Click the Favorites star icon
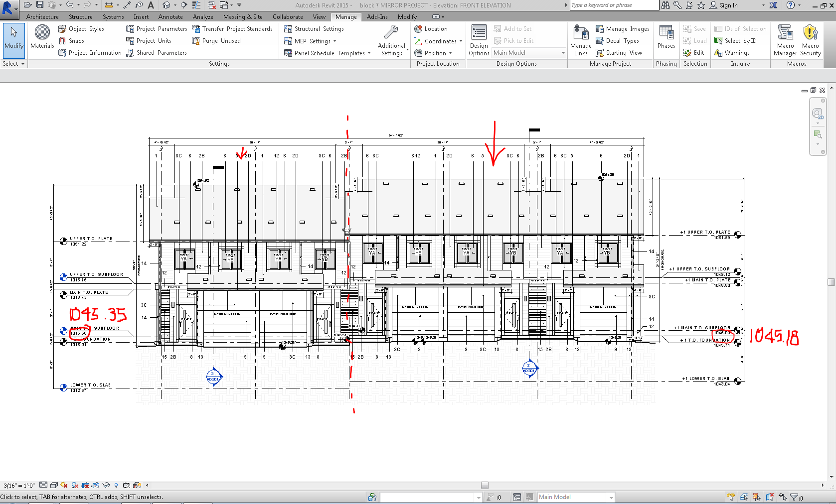Image resolution: width=836 pixels, height=504 pixels. click(x=701, y=5)
